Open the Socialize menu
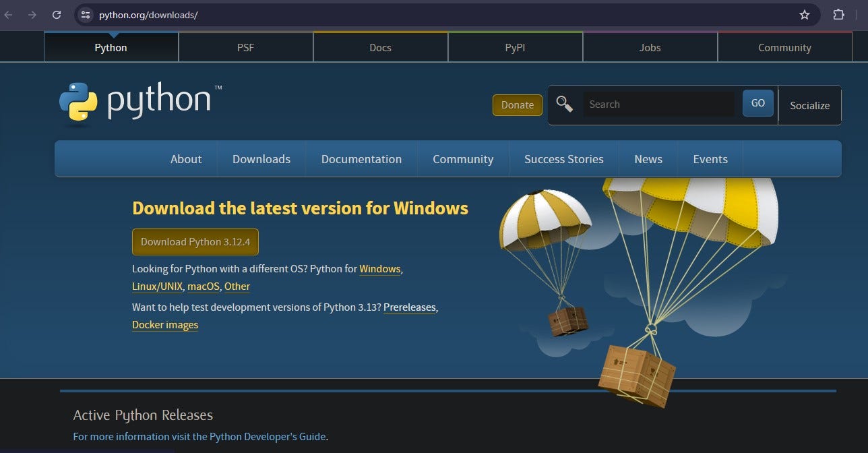Viewport: 868px width, 453px height. [x=810, y=105]
